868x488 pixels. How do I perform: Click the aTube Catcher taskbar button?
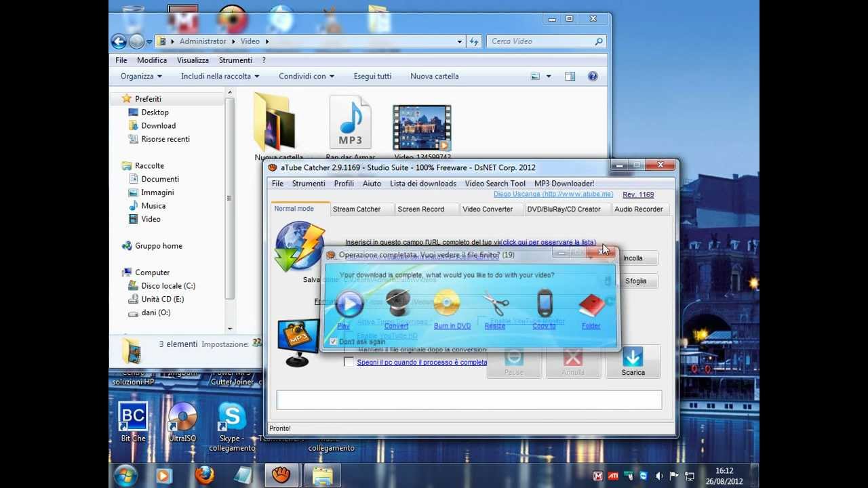(281, 475)
